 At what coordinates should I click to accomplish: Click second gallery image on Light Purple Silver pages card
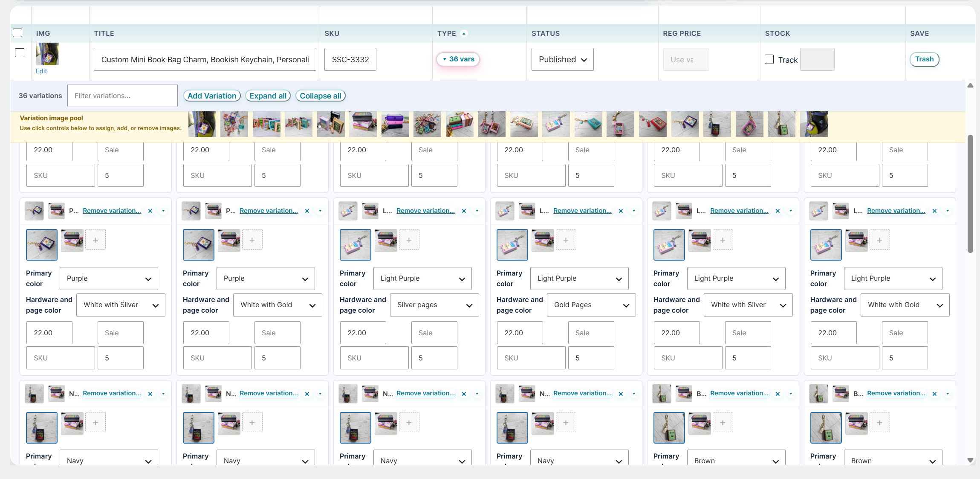(x=386, y=240)
